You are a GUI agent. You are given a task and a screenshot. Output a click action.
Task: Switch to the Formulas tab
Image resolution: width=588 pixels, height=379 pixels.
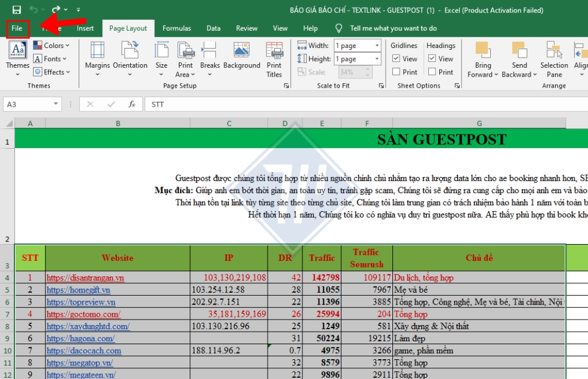click(176, 28)
